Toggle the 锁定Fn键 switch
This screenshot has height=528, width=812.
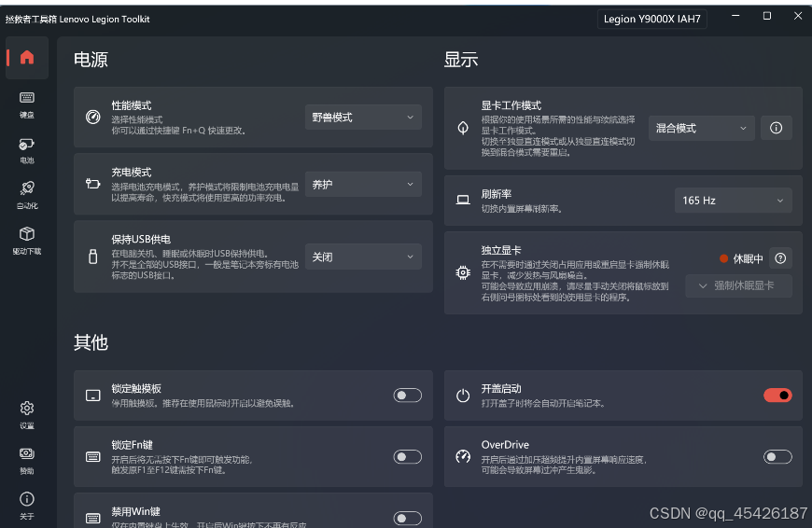[x=408, y=456]
